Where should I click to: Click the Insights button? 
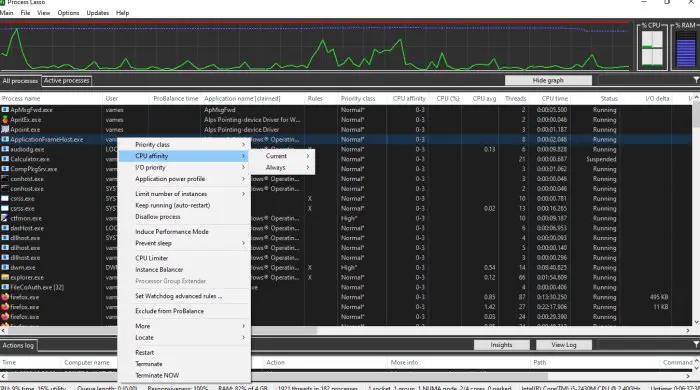coord(501,345)
